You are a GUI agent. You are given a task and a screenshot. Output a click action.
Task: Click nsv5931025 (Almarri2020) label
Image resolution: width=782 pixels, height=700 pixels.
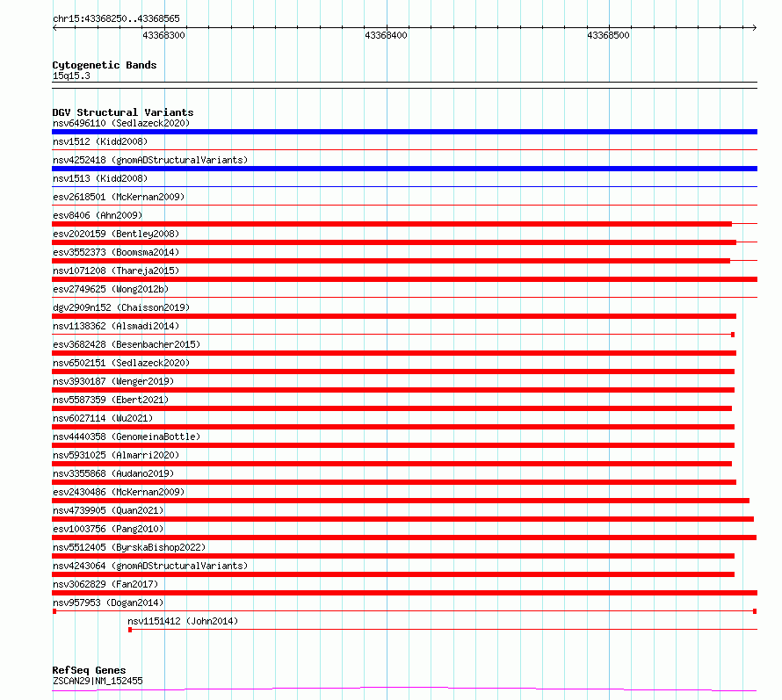(x=116, y=455)
